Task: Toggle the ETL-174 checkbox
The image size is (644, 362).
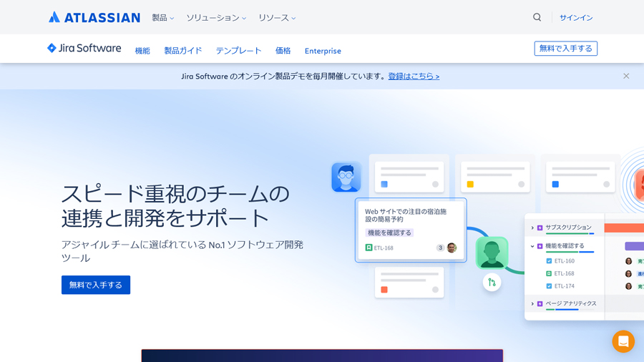Action: [x=549, y=286]
